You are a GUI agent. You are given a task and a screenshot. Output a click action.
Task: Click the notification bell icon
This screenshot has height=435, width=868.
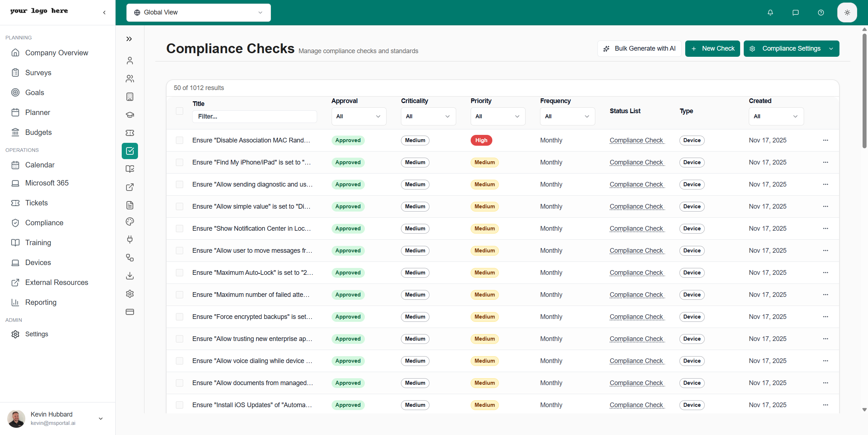tap(770, 12)
